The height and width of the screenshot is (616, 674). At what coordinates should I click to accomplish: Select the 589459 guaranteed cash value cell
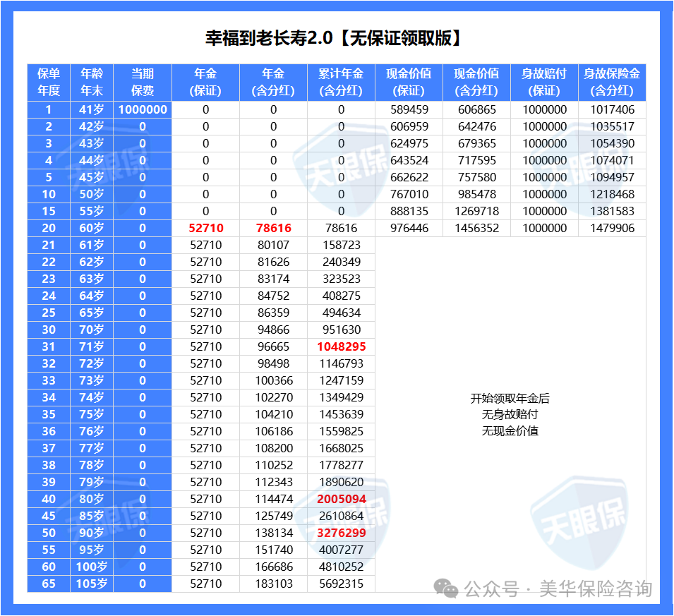pyautogui.click(x=409, y=109)
